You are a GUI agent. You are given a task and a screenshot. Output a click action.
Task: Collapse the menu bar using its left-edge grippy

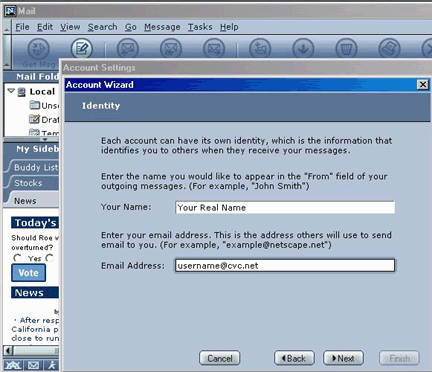[x=7, y=27]
